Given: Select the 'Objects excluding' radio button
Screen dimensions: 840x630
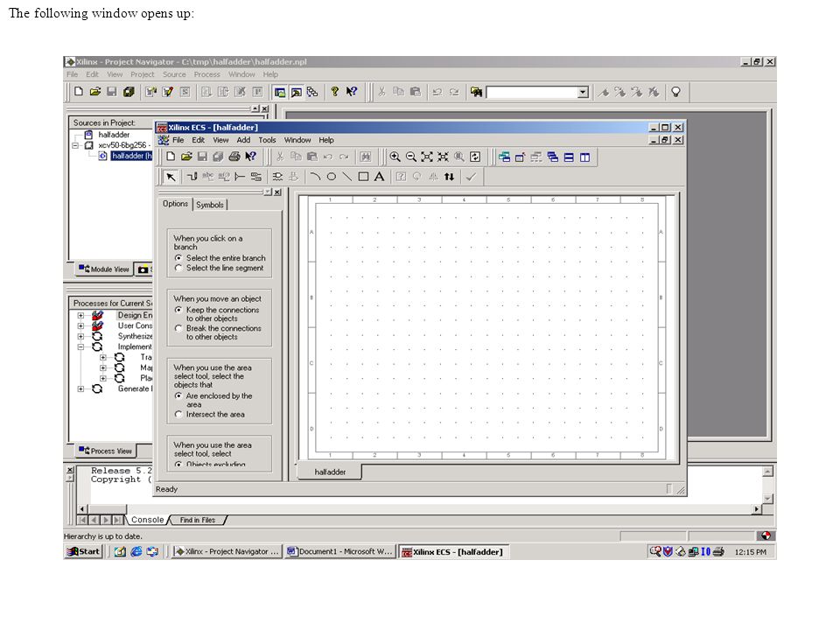Looking at the screenshot, I should point(178,465).
